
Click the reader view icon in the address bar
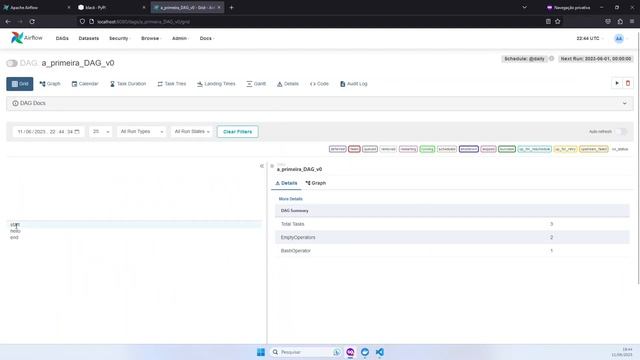point(548,22)
